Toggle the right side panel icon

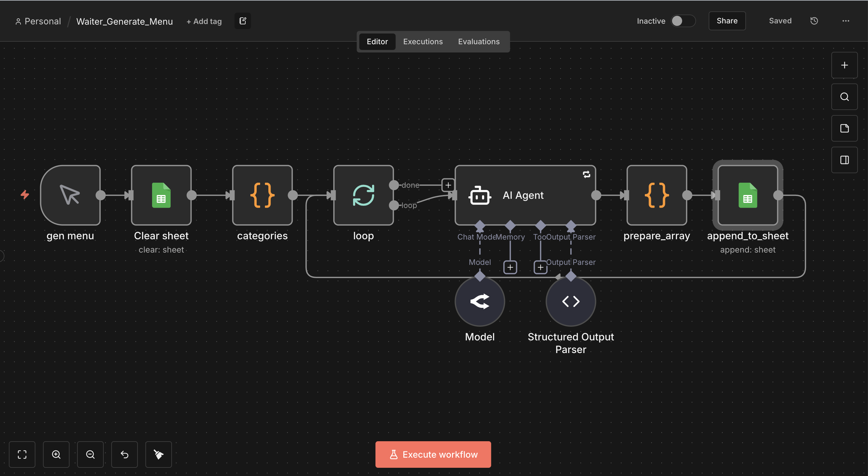(844, 160)
